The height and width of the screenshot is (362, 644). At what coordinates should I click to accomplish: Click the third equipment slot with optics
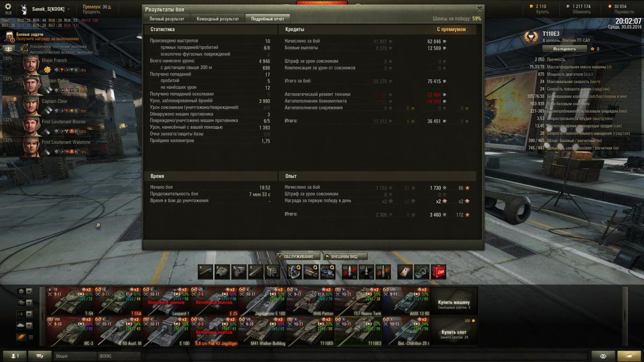327,271
